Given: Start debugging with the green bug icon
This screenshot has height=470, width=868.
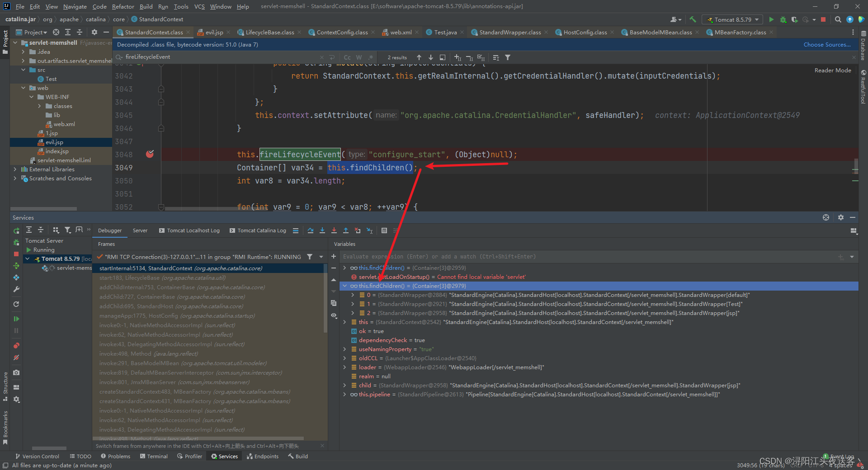Looking at the screenshot, I should (783, 19).
